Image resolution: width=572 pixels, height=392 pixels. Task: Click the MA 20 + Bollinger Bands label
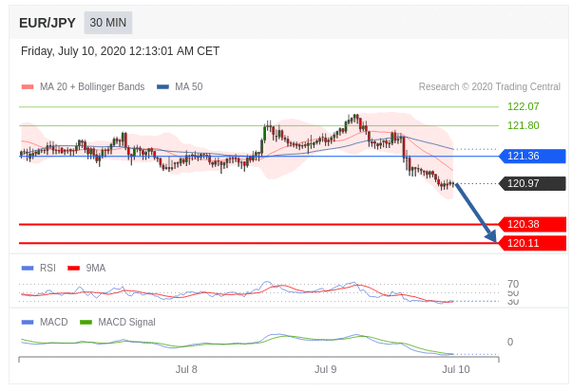pyautogui.click(x=92, y=86)
